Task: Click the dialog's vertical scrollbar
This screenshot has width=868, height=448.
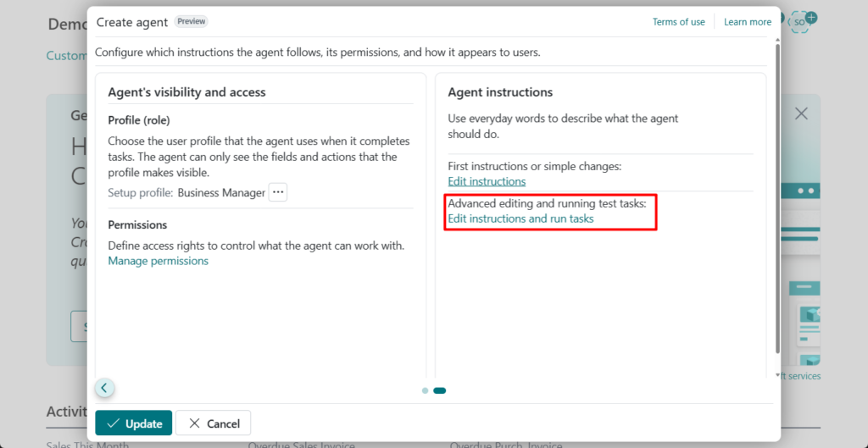Action: (777, 195)
